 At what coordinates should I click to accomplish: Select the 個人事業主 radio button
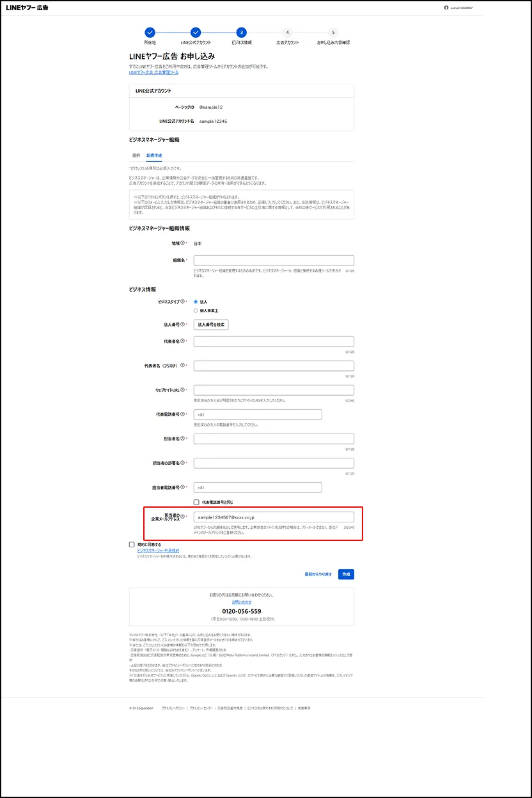[196, 310]
